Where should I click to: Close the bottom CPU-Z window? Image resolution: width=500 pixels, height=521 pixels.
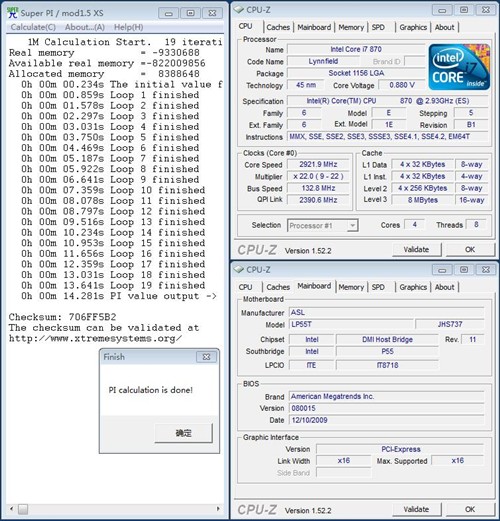point(486,270)
